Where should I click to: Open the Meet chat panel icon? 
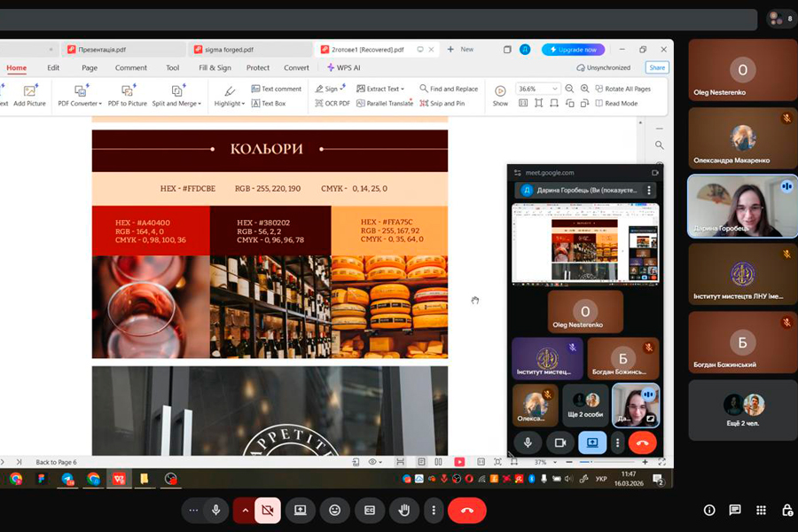coord(735,510)
